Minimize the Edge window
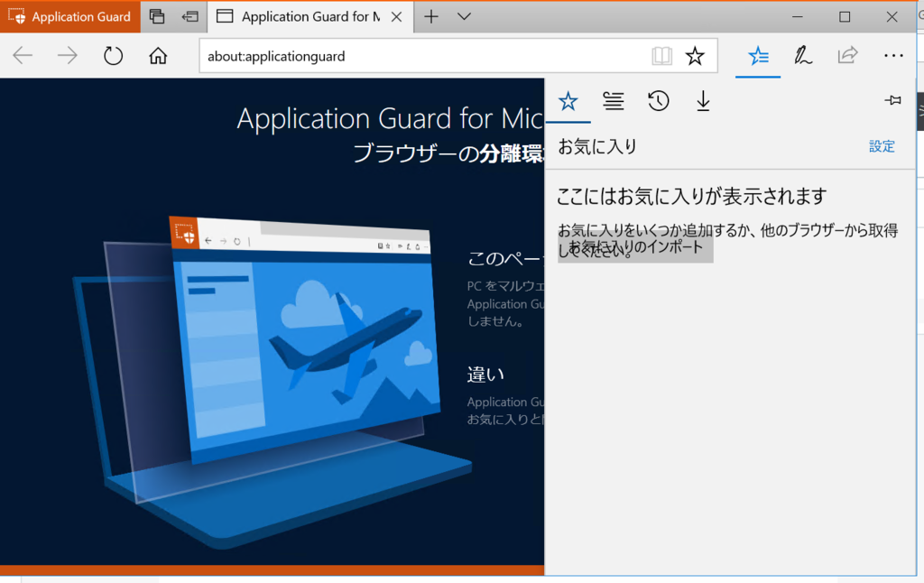Image resolution: width=924 pixels, height=583 pixels. [x=798, y=16]
